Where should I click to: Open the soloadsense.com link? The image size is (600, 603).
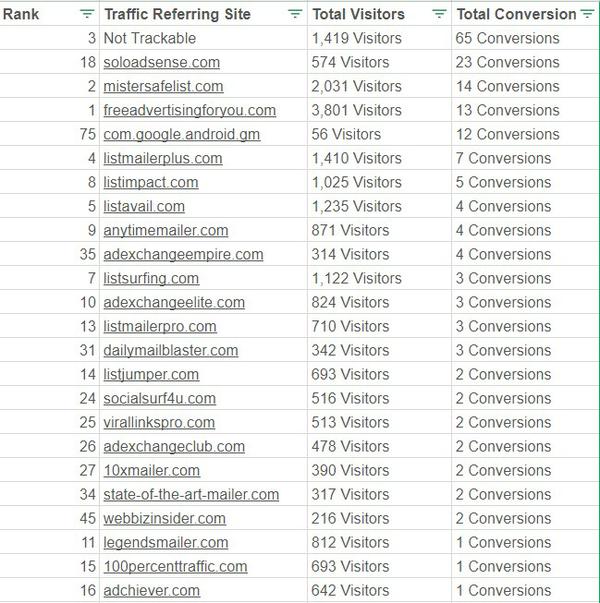(163, 62)
